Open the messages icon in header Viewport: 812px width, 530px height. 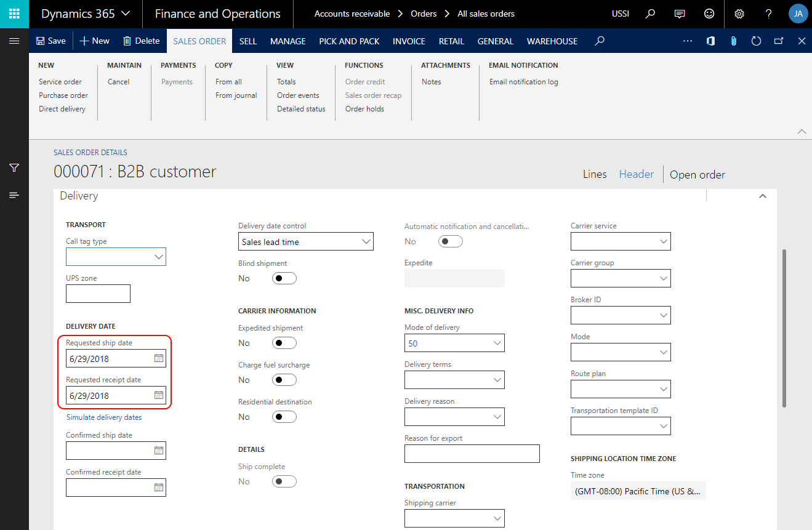click(x=680, y=14)
